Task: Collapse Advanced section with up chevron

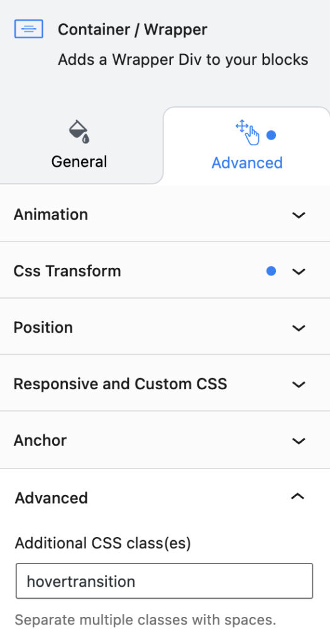Action: point(297,497)
